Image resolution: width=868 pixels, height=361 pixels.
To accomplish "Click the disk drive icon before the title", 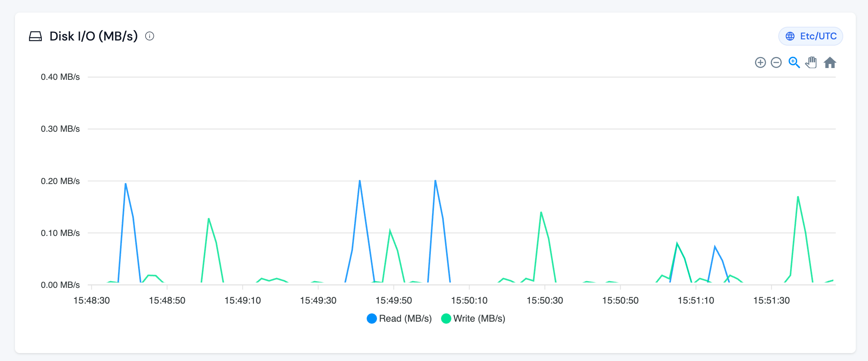I will [35, 36].
